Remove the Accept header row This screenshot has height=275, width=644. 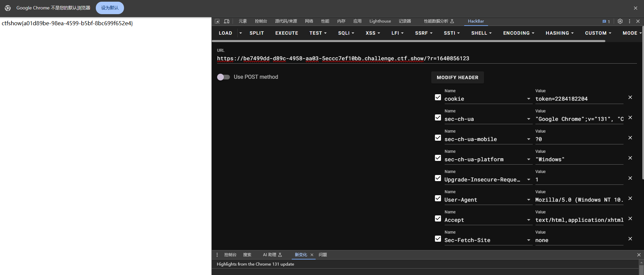coord(630,218)
